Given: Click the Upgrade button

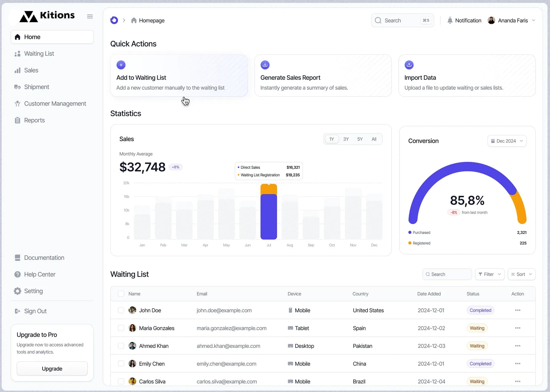Looking at the screenshot, I should [52, 369].
